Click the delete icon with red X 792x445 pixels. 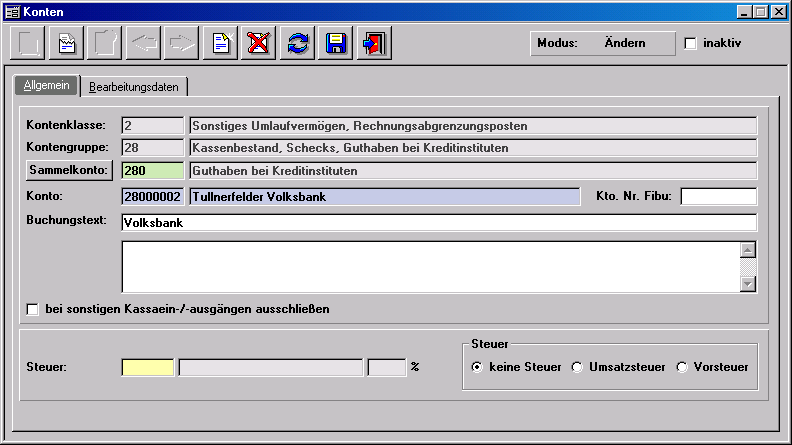pyautogui.click(x=259, y=43)
